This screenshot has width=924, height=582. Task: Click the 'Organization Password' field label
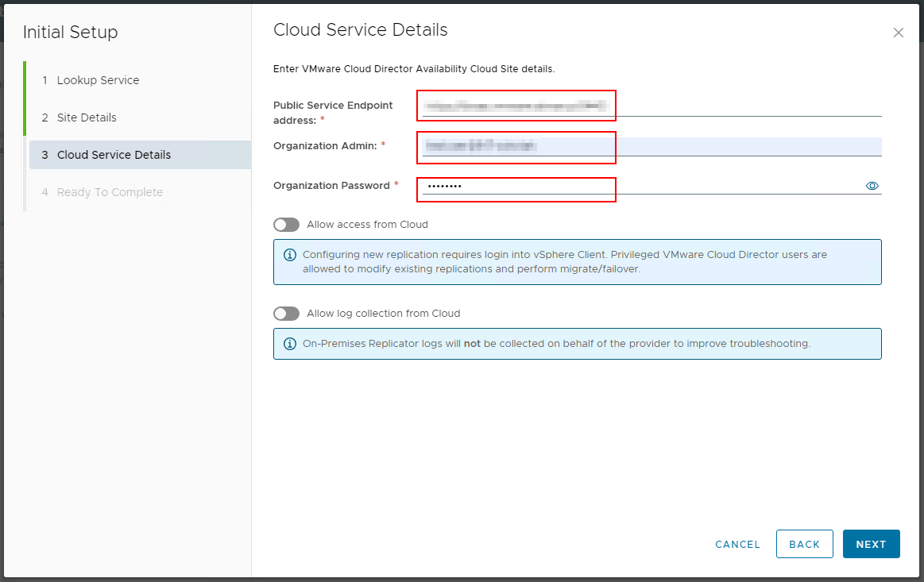click(x=331, y=185)
